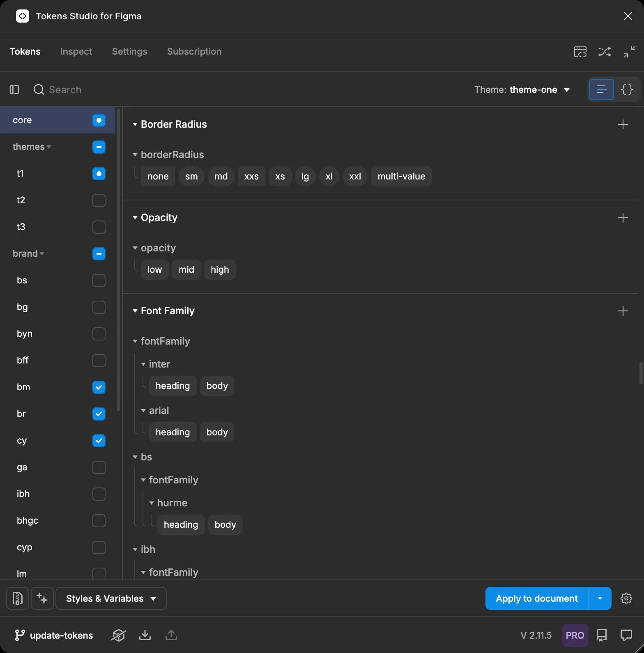The image size is (644, 653).
Task: Switch to the Inspect tab
Action: coord(76,51)
